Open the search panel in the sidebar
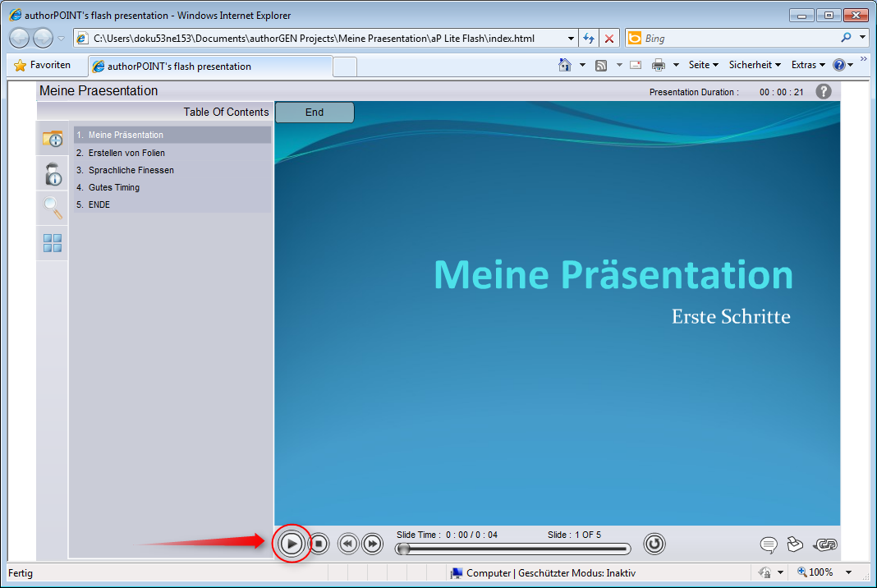Image resolution: width=877 pixels, height=588 pixels. 52,209
